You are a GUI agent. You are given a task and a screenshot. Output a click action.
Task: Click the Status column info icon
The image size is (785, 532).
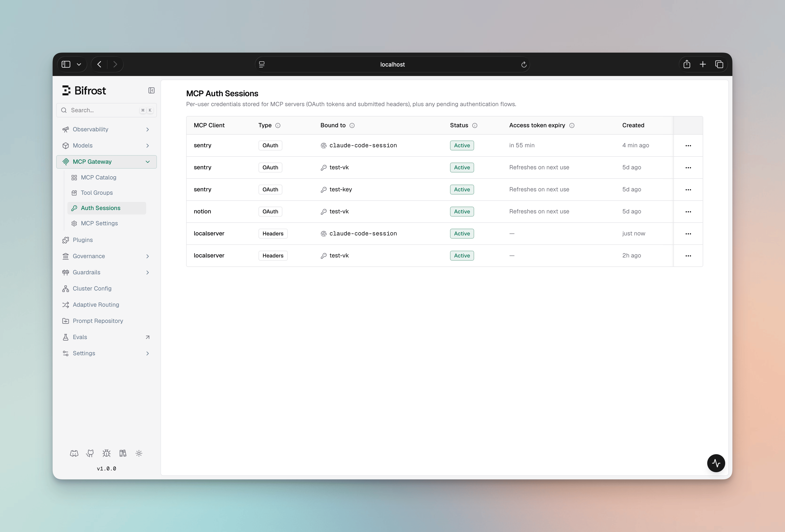(475, 125)
